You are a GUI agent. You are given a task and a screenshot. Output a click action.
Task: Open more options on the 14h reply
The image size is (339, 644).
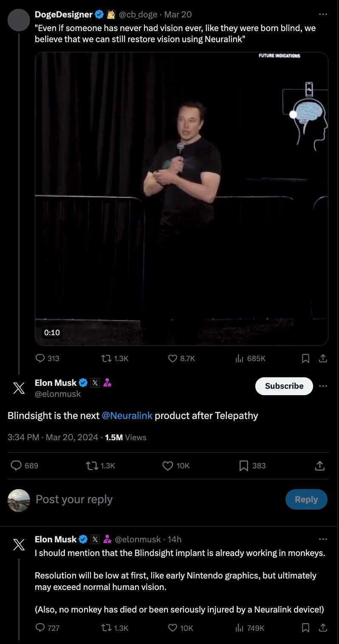pos(323,539)
